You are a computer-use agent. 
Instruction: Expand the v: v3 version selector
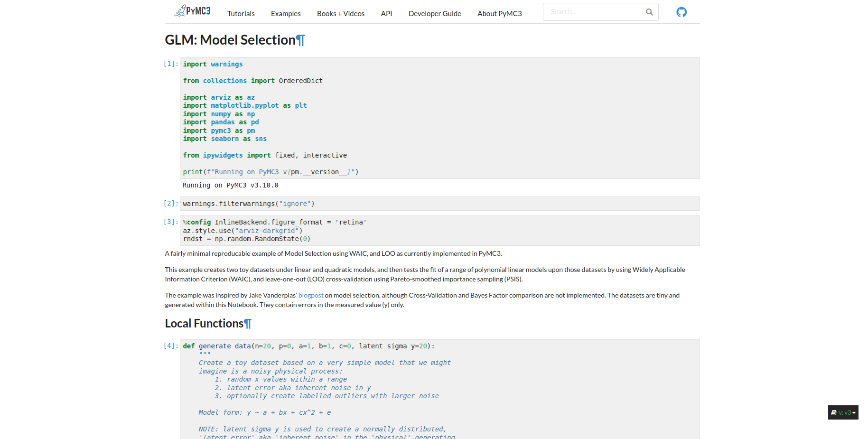coord(843,412)
